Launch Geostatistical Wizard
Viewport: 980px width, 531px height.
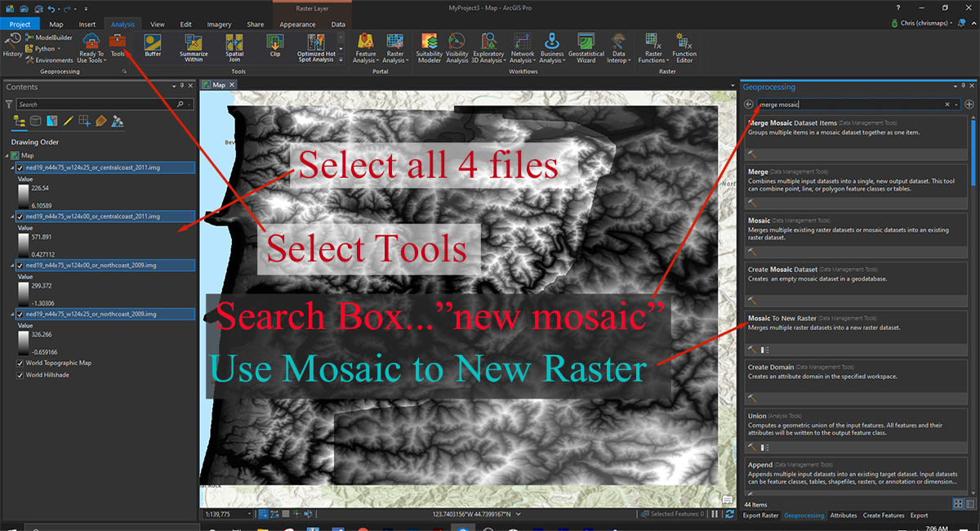pos(586,48)
